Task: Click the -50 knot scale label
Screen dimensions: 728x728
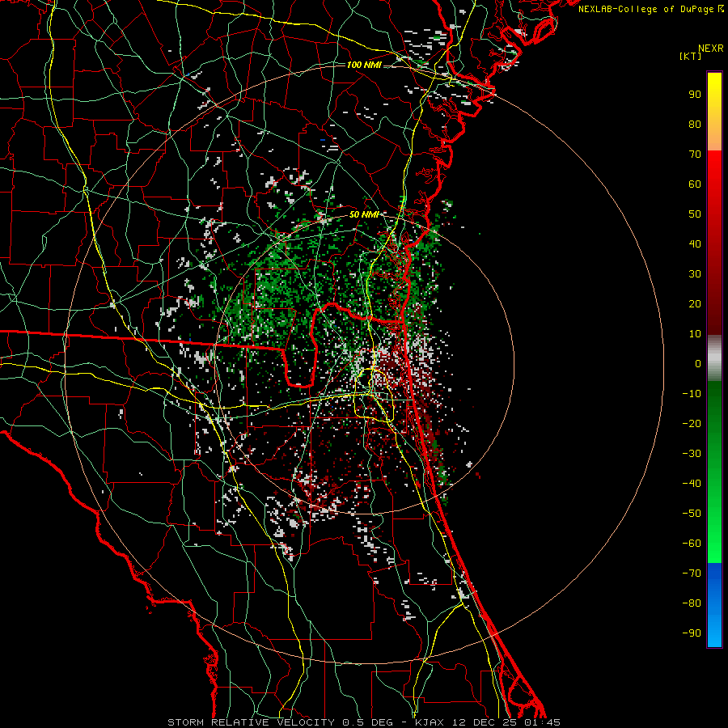Action: point(692,514)
